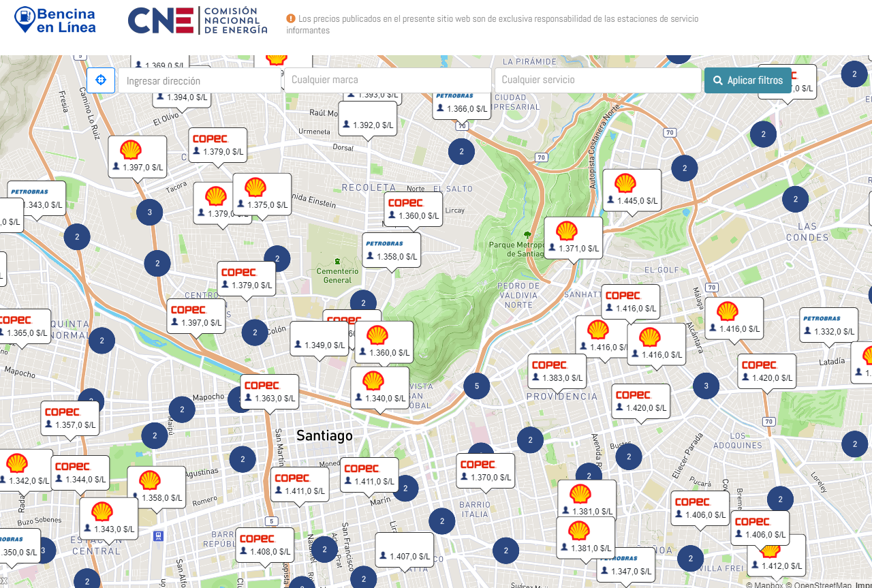872x588 pixels.
Task: Select Copec station priced 1.360,0 $/L
Action: [414, 209]
